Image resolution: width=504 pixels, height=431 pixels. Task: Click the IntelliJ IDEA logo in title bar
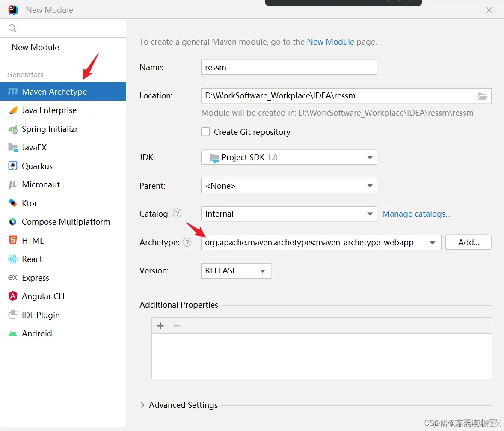(x=13, y=10)
